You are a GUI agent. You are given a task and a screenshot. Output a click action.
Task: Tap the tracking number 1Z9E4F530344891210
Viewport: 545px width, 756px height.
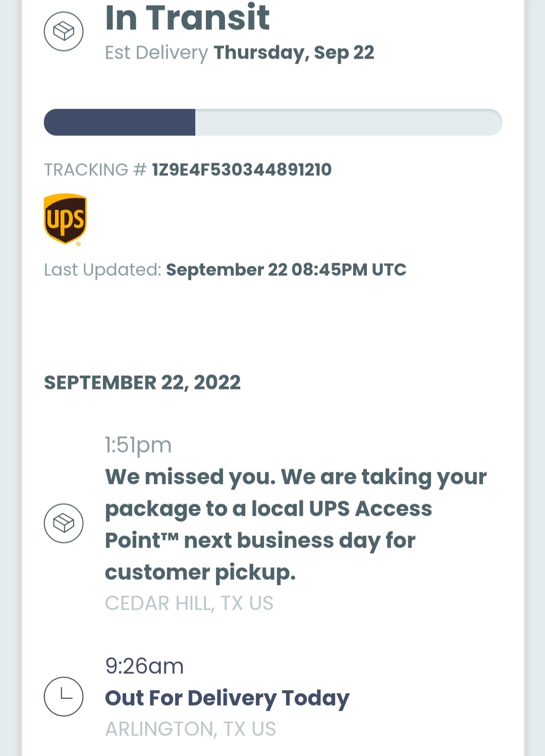click(x=242, y=170)
